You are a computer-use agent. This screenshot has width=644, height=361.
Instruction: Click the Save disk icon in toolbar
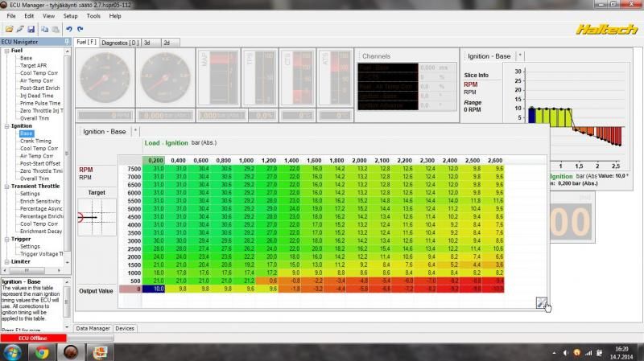click(31, 29)
